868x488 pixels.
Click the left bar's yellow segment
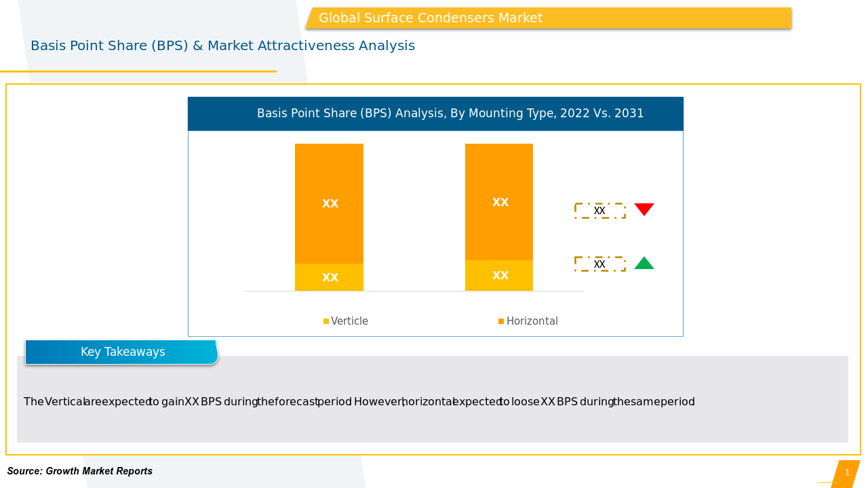click(329, 277)
